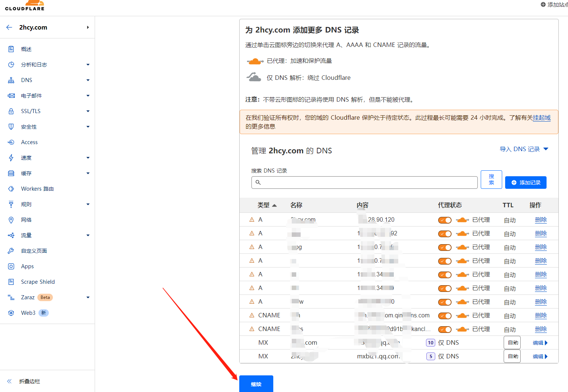Image resolution: width=568 pixels, height=392 pixels.
Task: Sort table by 类型 column header
Action: tap(267, 205)
